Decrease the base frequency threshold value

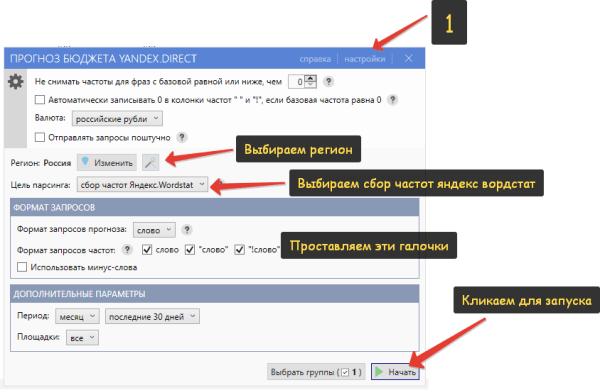pyautogui.click(x=311, y=85)
